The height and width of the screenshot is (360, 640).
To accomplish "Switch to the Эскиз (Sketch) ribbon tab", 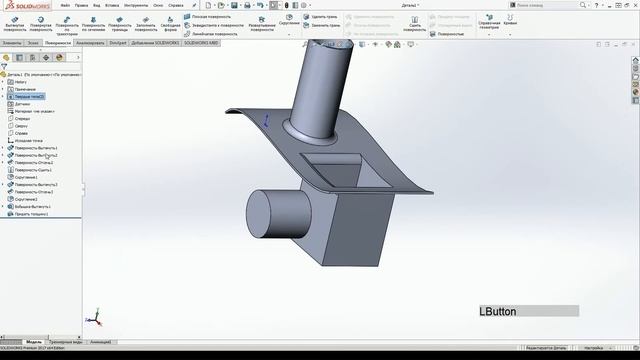I will click(33, 43).
